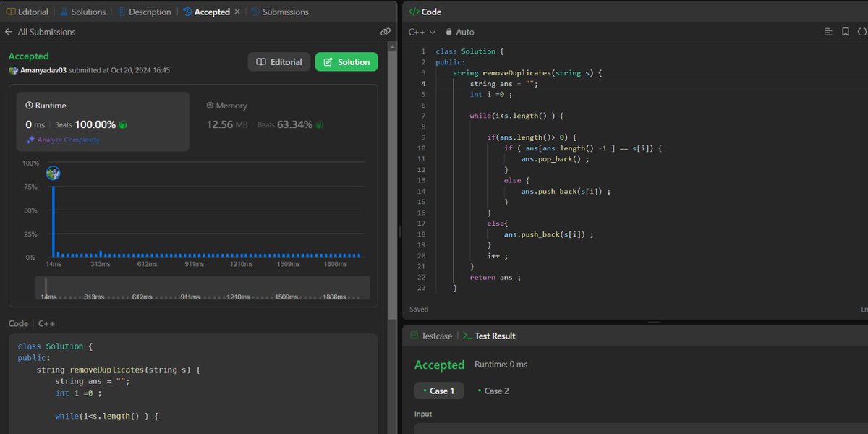
Task: Select the Runtime stats card
Action: coord(103,122)
